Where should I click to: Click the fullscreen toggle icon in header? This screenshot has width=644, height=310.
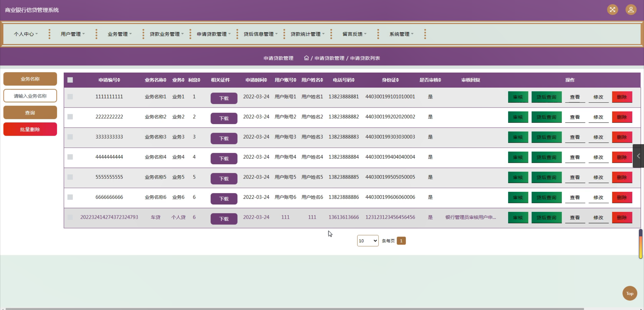(612, 10)
